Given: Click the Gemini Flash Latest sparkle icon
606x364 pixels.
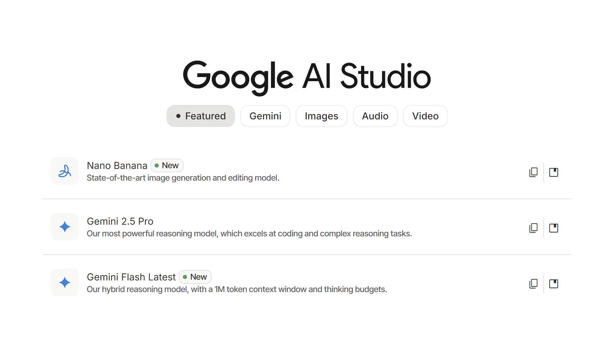Looking at the screenshot, I should 65,282.
